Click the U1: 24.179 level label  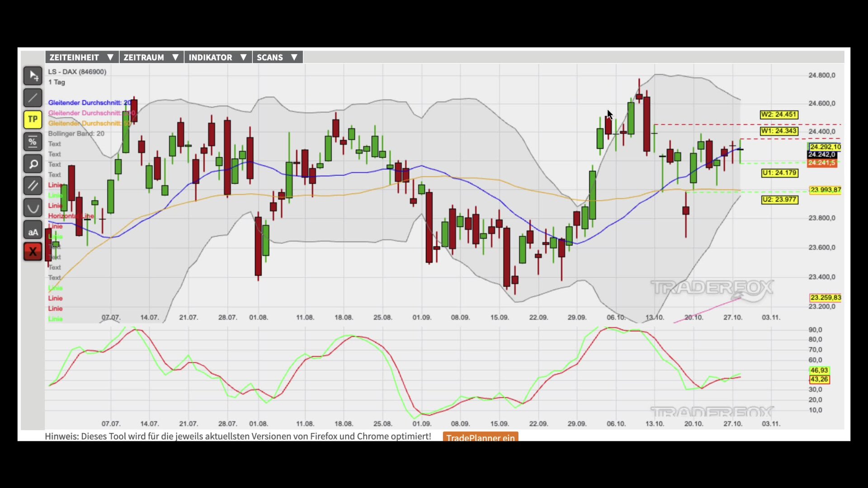point(779,173)
